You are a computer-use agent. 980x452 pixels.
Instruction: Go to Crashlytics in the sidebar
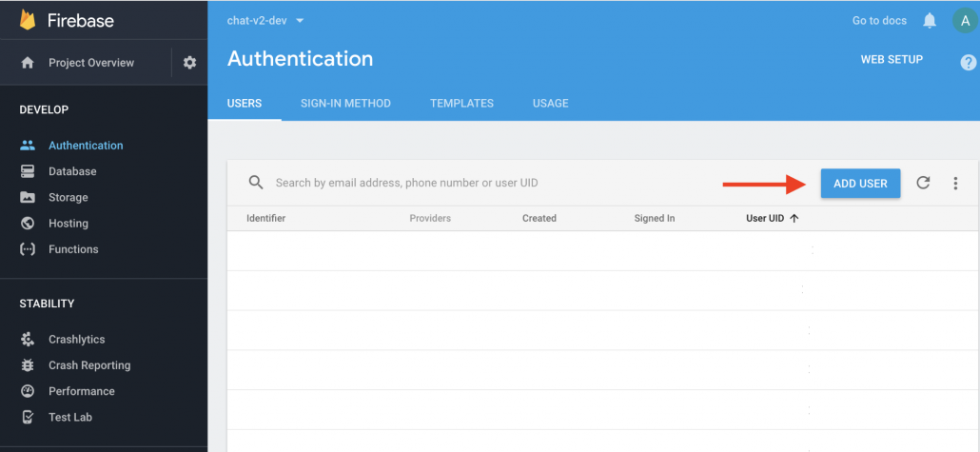coord(76,340)
